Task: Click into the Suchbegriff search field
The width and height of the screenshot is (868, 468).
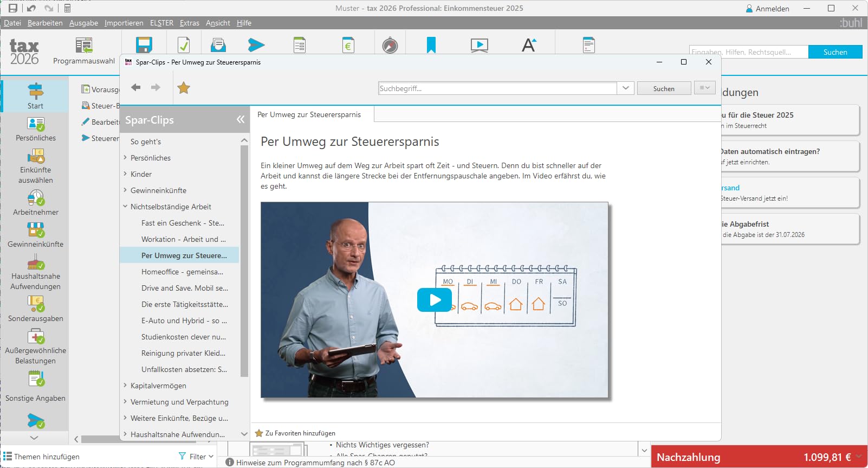Action: [x=497, y=88]
